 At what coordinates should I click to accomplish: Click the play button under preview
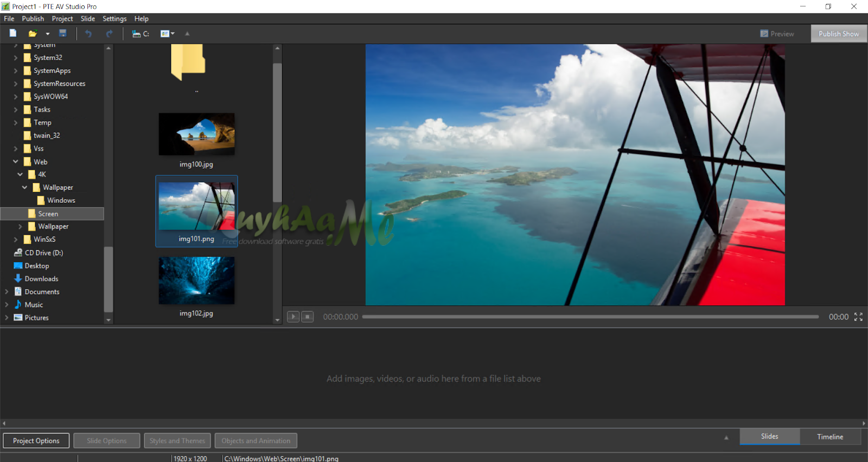[293, 317]
